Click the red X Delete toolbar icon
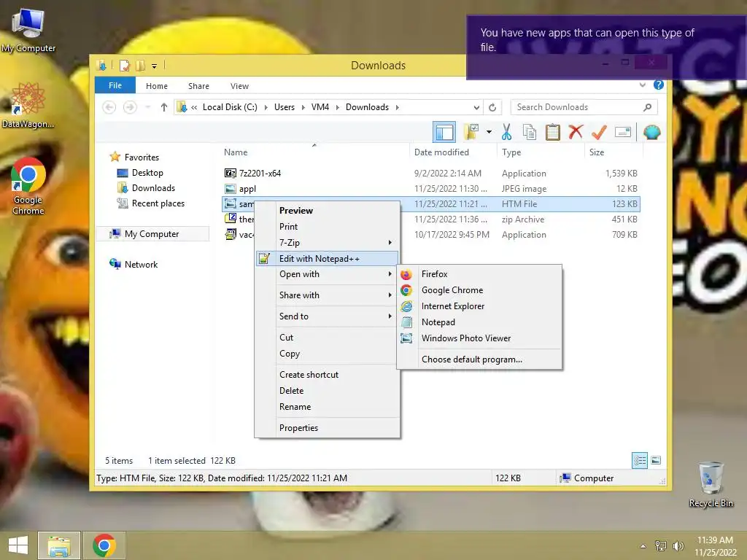Viewport: 747px width, 560px height. 576,131
